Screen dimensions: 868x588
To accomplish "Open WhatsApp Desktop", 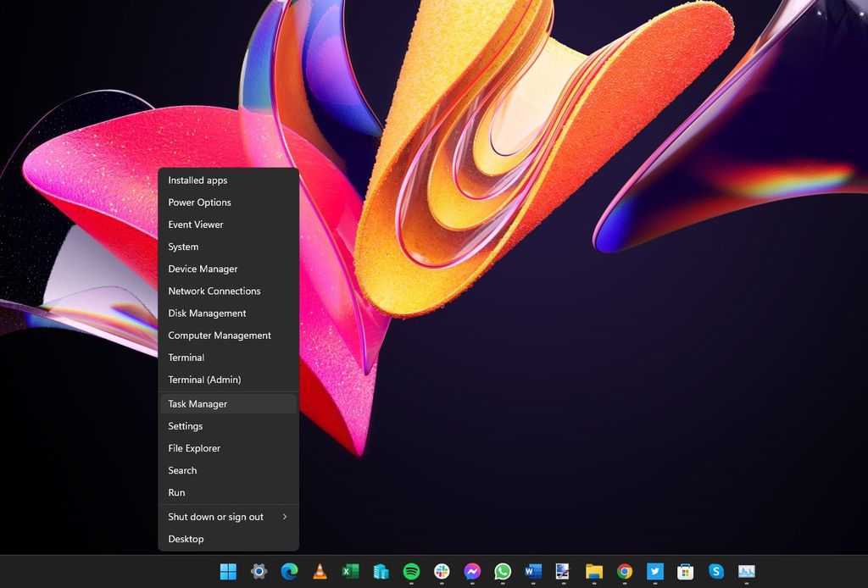I will (503, 571).
